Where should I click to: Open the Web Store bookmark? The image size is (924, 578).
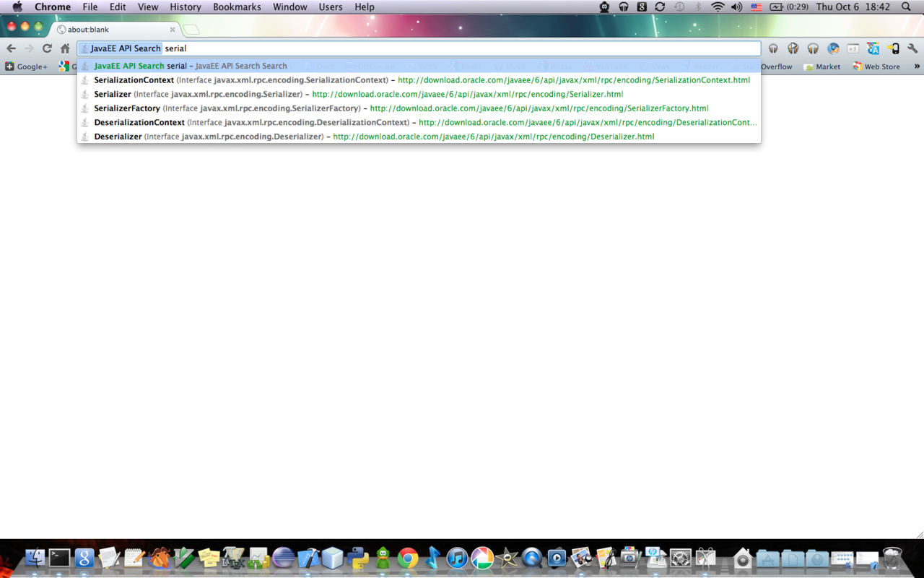876,66
